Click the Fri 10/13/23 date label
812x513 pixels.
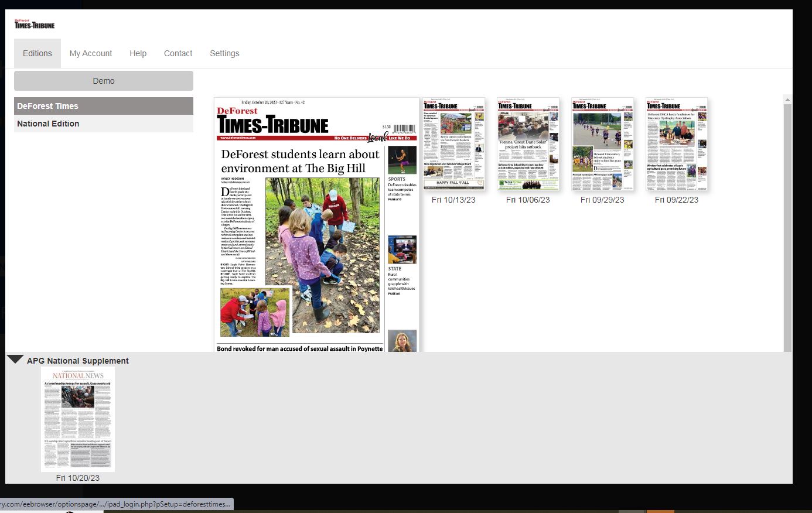click(453, 200)
